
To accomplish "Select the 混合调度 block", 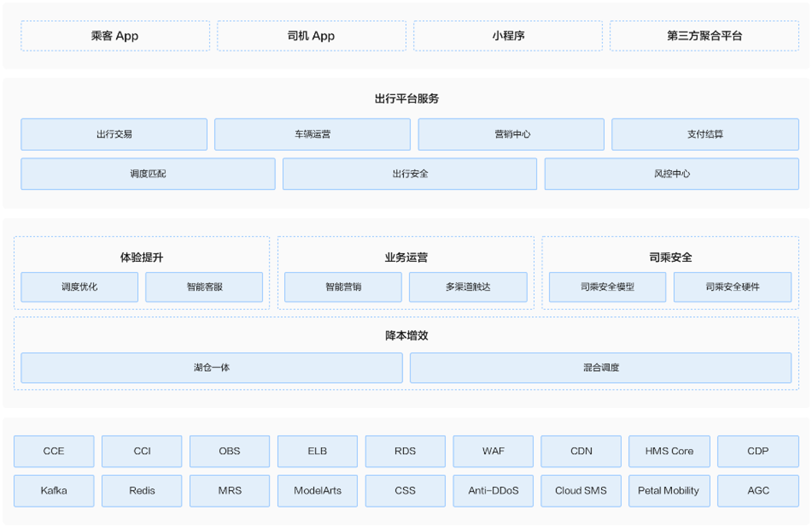I will pyautogui.click(x=600, y=368).
